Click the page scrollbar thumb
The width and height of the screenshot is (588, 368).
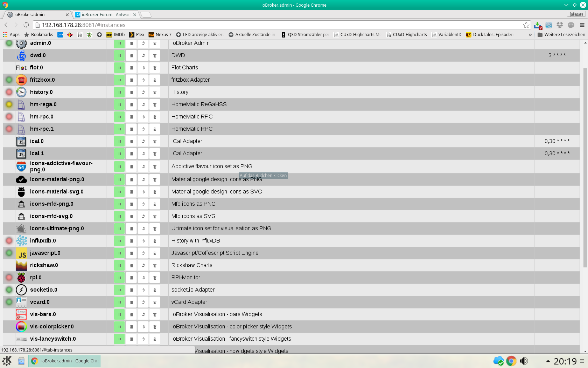(585, 168)
